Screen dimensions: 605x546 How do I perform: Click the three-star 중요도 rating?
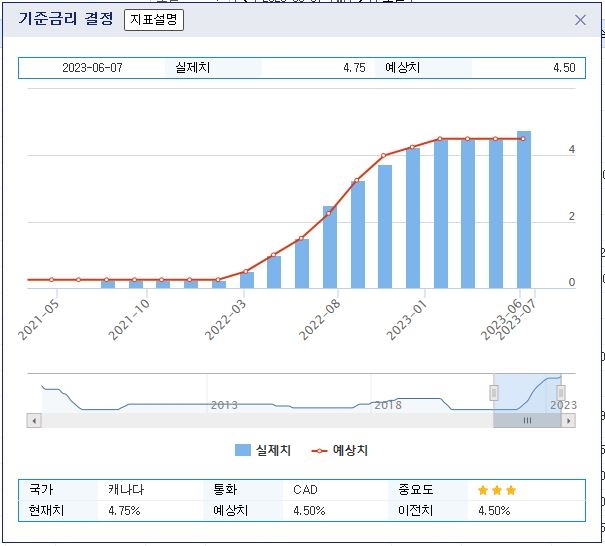click(497, 490)
